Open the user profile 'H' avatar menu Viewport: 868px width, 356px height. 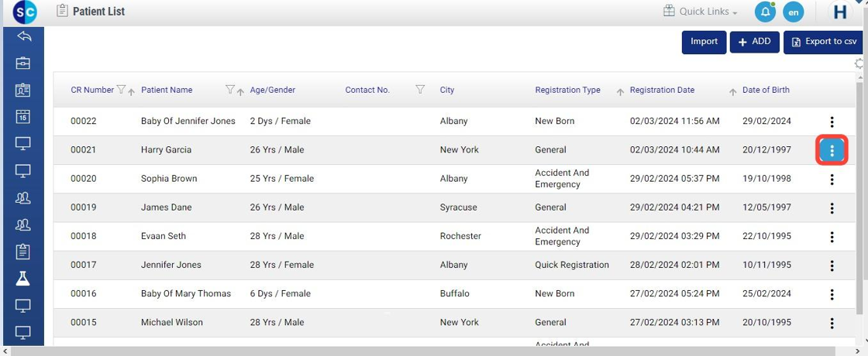pyautogui.click(x=840, y=12)
